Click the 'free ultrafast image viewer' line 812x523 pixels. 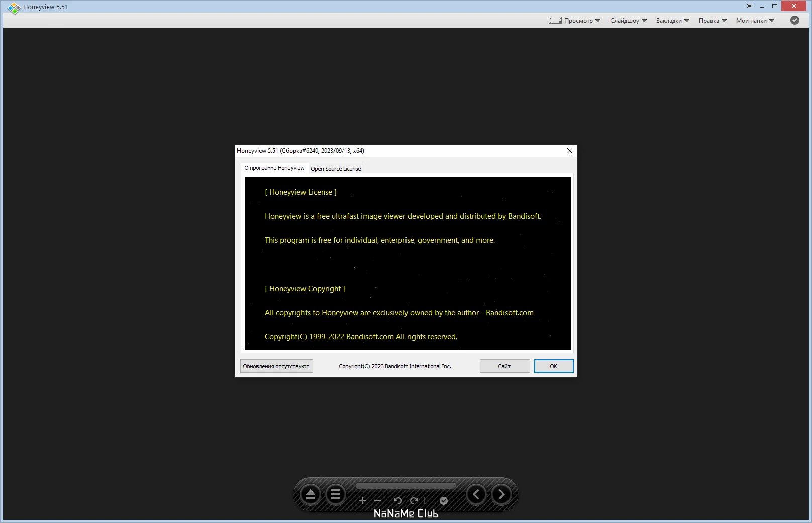tap(403, 216)
